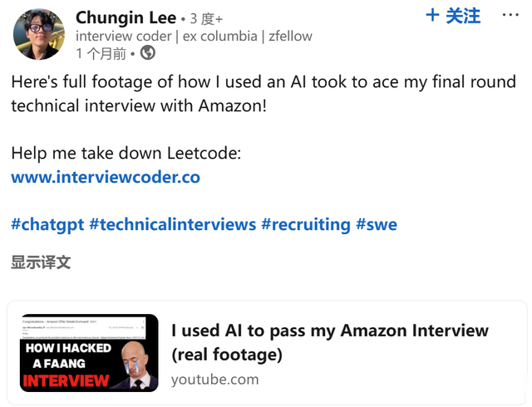Click the plus icon beside 关注
This screenshot has width=532, height=407.
(432, 15)
